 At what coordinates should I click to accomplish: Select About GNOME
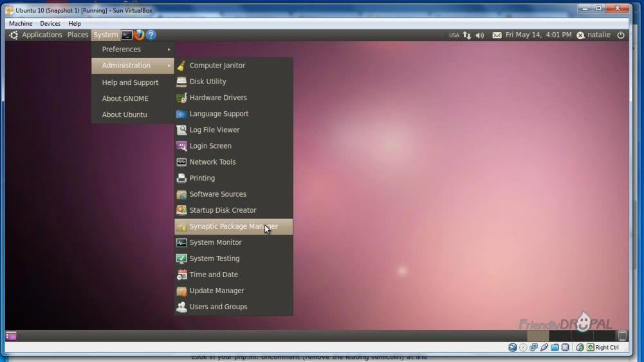133,98
